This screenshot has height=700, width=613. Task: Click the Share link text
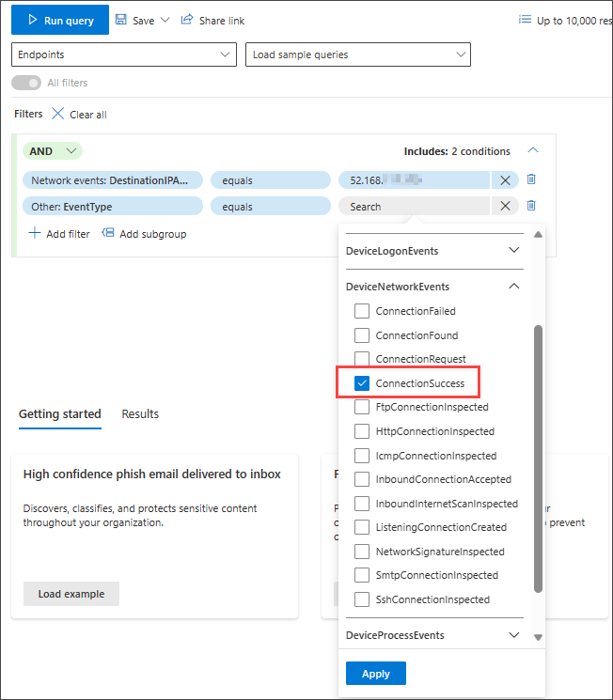point(222,21)
